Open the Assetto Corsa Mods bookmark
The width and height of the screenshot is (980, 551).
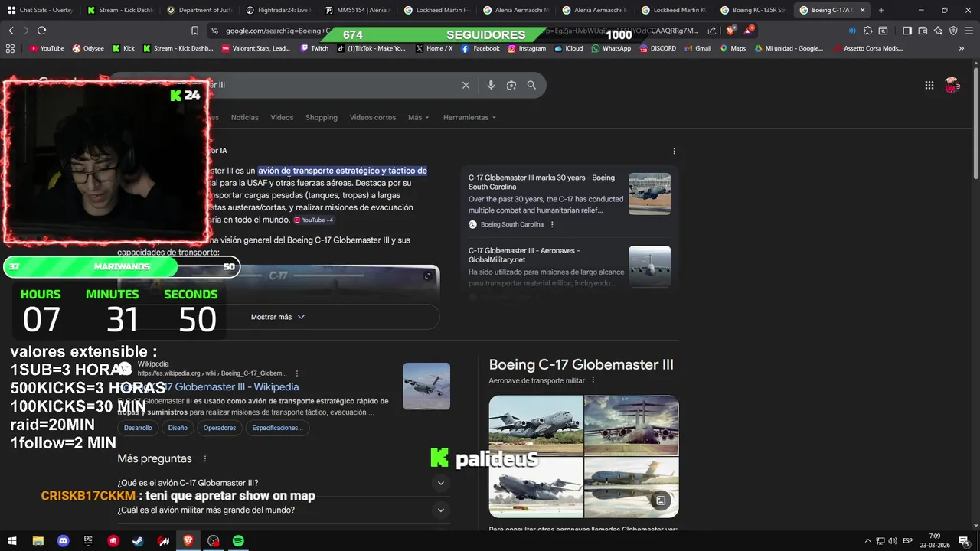(x=867, y=48)
